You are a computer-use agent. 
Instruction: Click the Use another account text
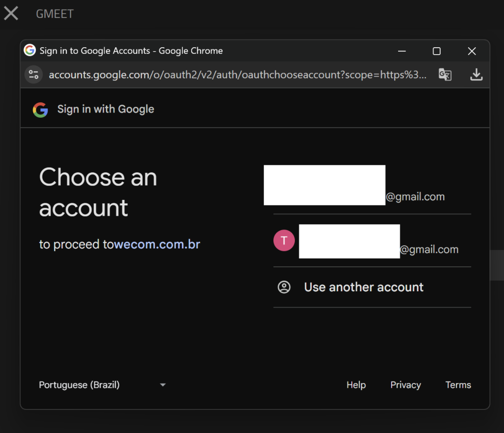364,287
